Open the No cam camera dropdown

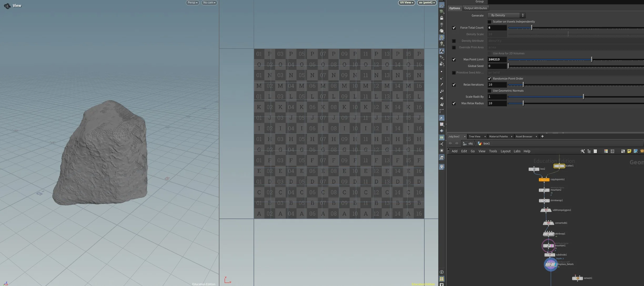pyautogui.click(x=209, y=3)
